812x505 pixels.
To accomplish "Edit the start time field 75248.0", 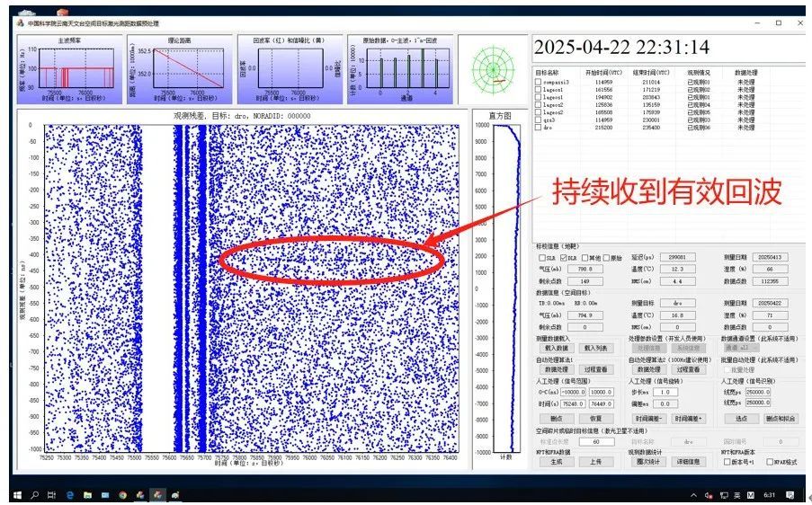I will pos(574,403).
